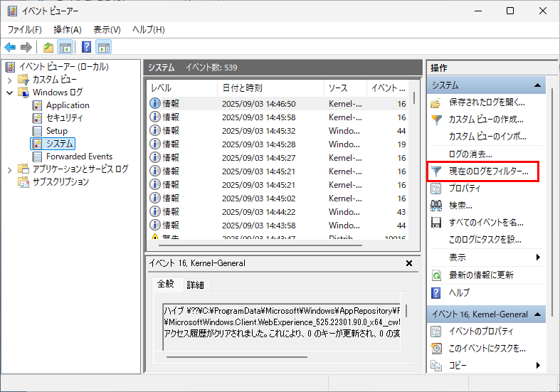Click the actions pane vertical scrollbar
560x392 pixels.
pyautogui.click(x=552, y=202)
